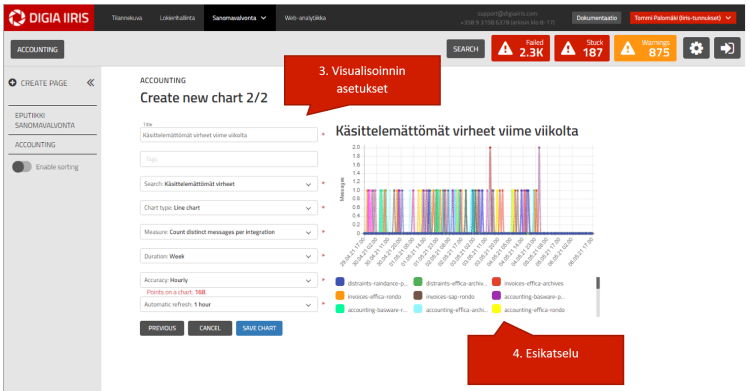Click the chart Title input field
Screen dimensions: 750x391
pos(229,135)
